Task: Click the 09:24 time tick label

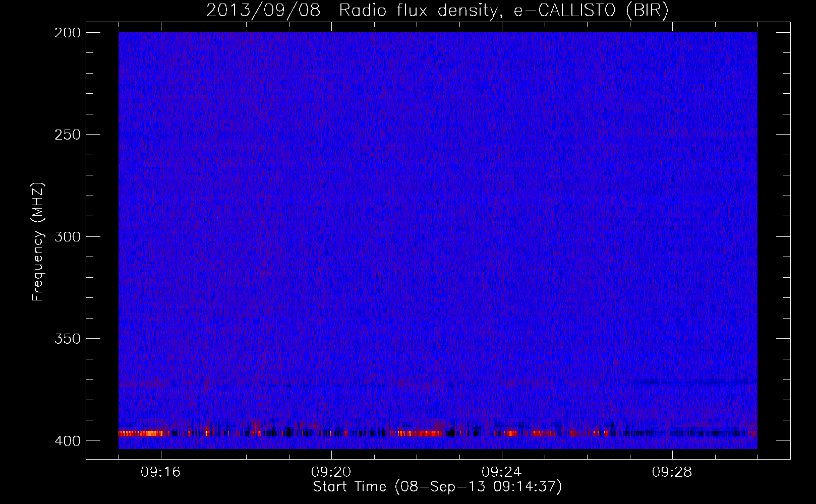Action: tap(502, 472)
